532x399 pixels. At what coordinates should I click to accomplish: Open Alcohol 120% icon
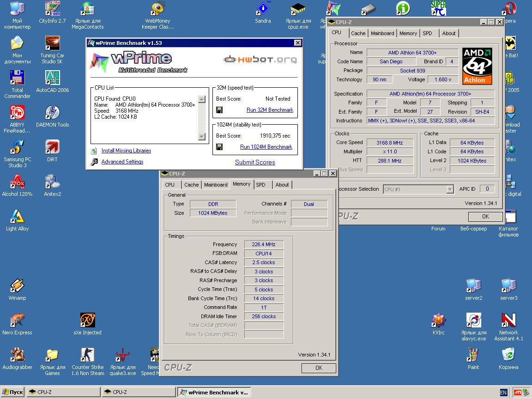tap(17, 182)
